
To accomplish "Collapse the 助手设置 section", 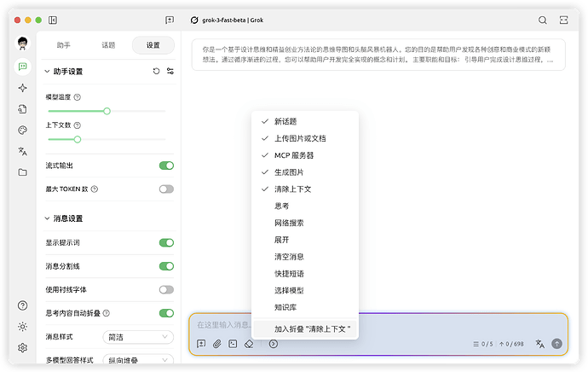I will (47, 71).
